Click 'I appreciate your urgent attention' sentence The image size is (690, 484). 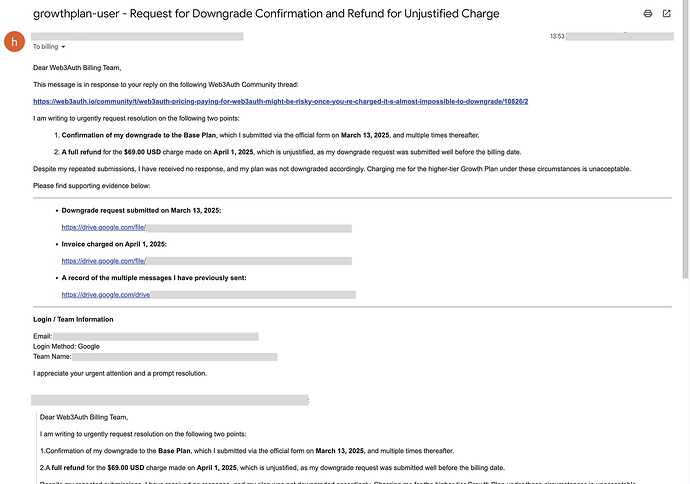tap(120, 374)
